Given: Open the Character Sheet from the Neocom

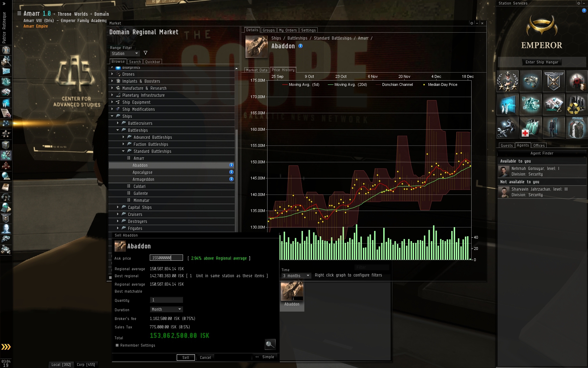Looking at the screenshot, I should pyautogui.click(x=6, y=50).
